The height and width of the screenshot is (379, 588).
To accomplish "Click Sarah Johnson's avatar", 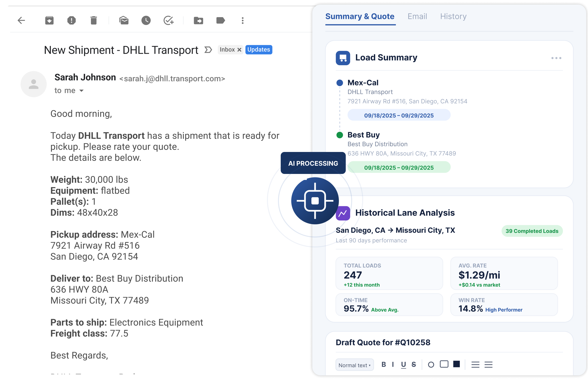I will (x=33, y=84).
